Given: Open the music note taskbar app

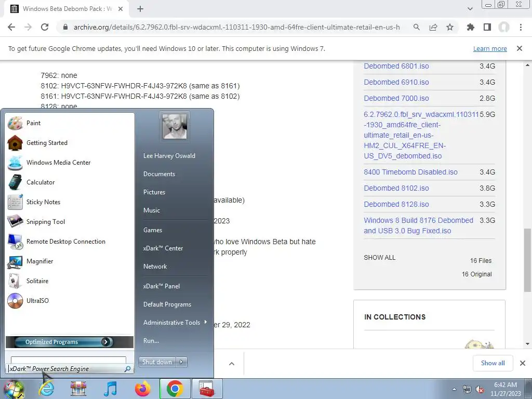Looking at the screenshot, I should pos(110,389).
